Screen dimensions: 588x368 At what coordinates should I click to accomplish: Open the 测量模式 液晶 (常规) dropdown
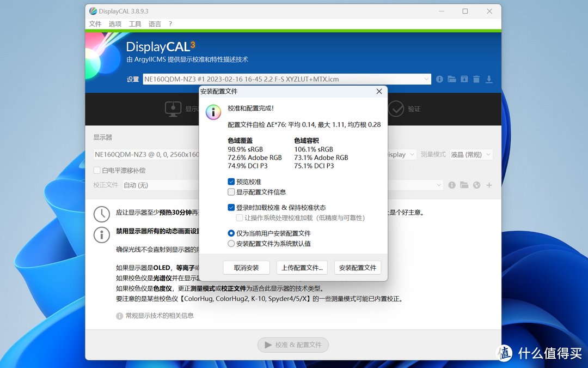tap(471, 154)
